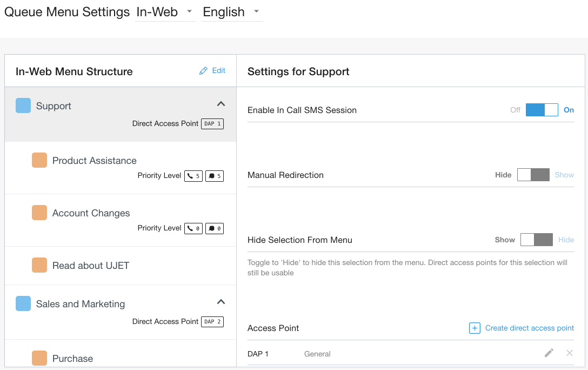The height and width of the screenshot is (370, 588).
Task: Click Product Assistance chat priority badge
Action: 215,176
